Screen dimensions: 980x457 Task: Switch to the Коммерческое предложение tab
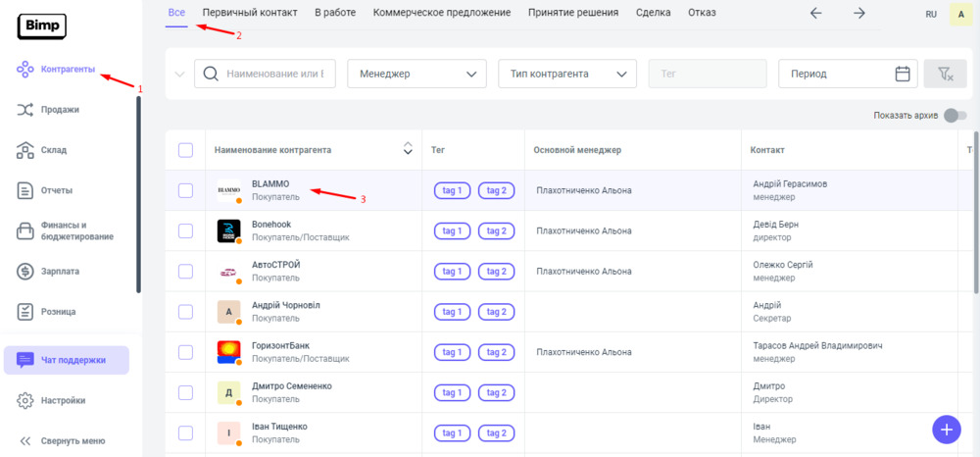pos(442,13)
